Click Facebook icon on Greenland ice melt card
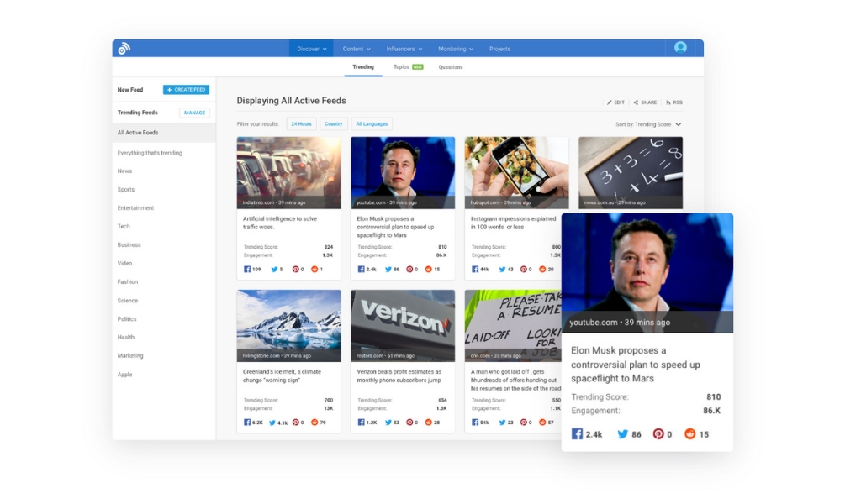Screen dimensions: 861x504 247,423
